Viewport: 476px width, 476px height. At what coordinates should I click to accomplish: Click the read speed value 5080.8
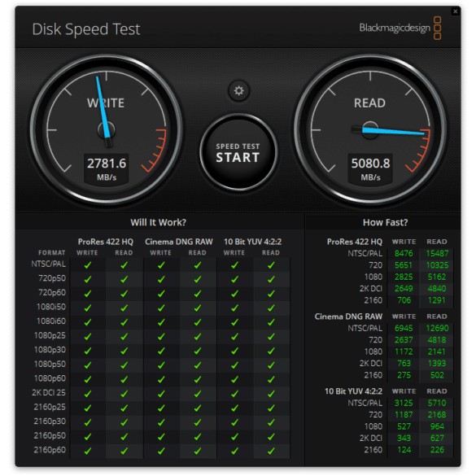click(x=370, y=164)
